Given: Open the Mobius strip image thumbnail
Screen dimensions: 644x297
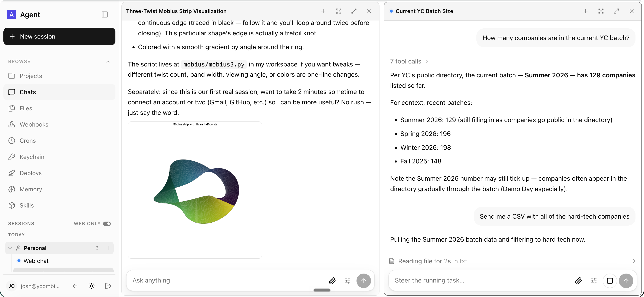Looking at the screenshot, I should (x=195, y=190).
